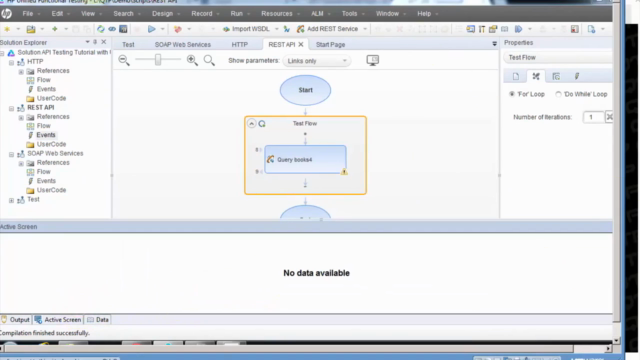The height and width of the screenshot is (360, 640).
Task: Collapse the REST API tree node
Action: 11,109
